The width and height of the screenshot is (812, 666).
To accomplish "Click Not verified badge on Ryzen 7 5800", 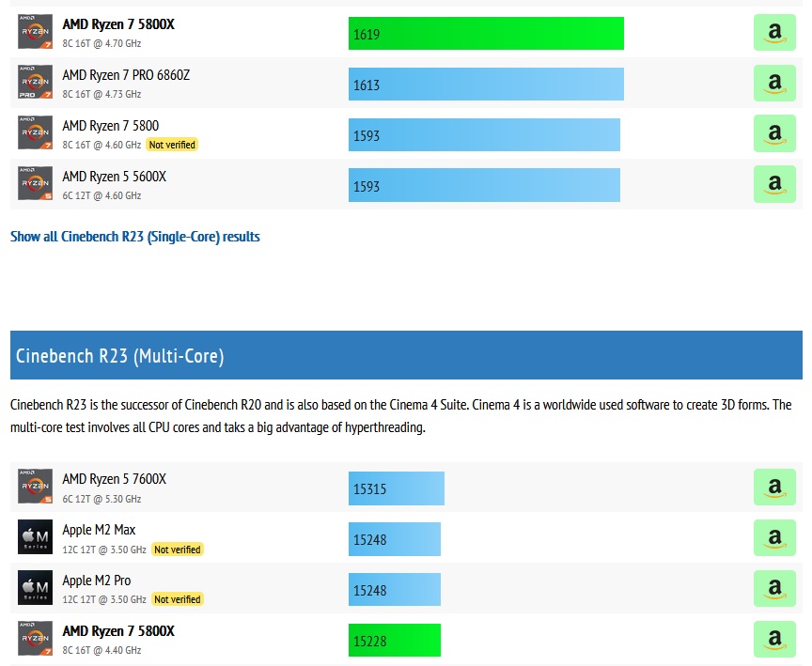I will tap(172, 145).
